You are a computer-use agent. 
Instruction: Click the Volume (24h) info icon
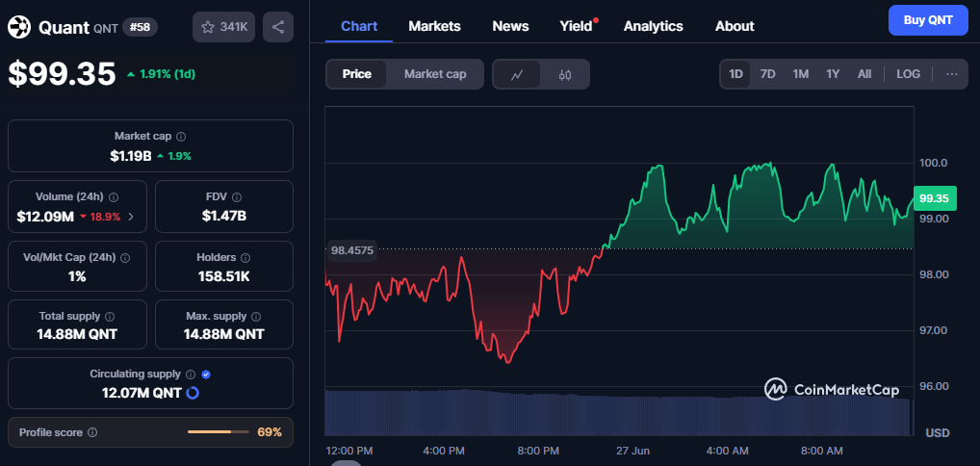pos(114,197)
